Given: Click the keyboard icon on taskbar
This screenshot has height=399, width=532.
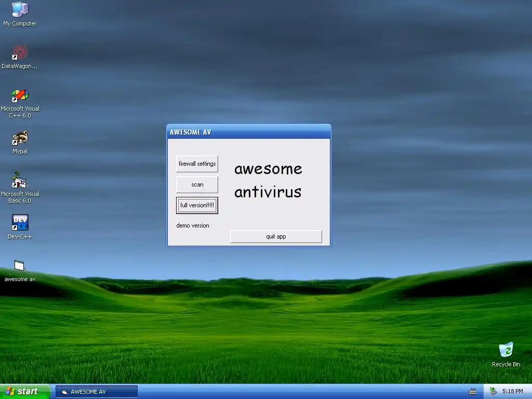Looking at the screenshot, I should pos(473,392).
